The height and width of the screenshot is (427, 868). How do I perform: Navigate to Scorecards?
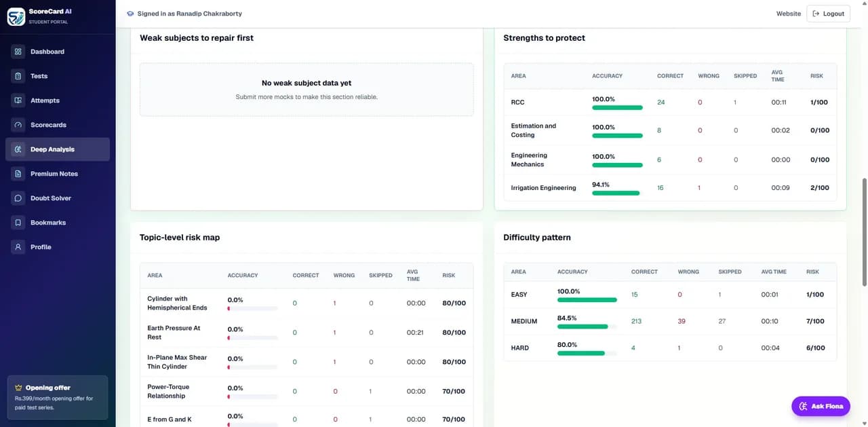[58, 125]
